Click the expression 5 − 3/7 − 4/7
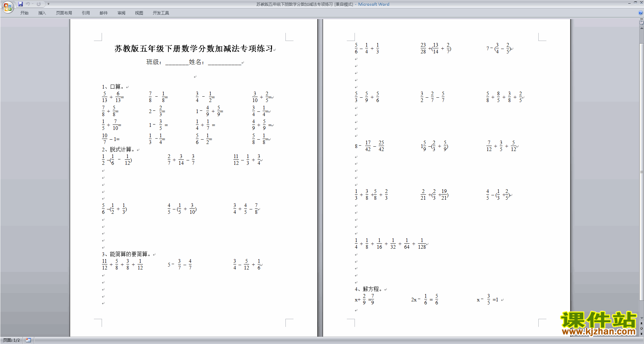 point(180,264)
